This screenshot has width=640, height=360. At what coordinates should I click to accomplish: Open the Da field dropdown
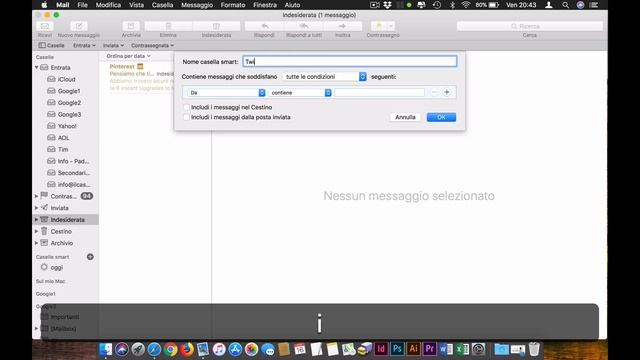coord(227,93)
